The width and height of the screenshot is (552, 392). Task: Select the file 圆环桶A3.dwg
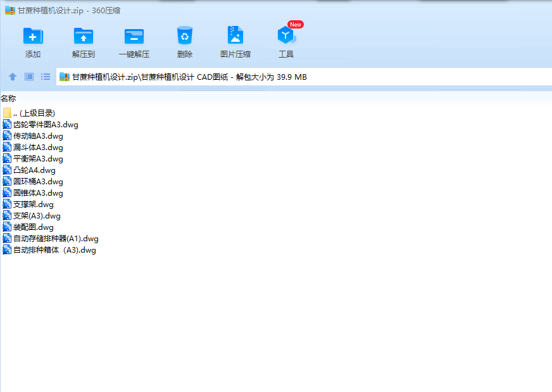[38, 181]
